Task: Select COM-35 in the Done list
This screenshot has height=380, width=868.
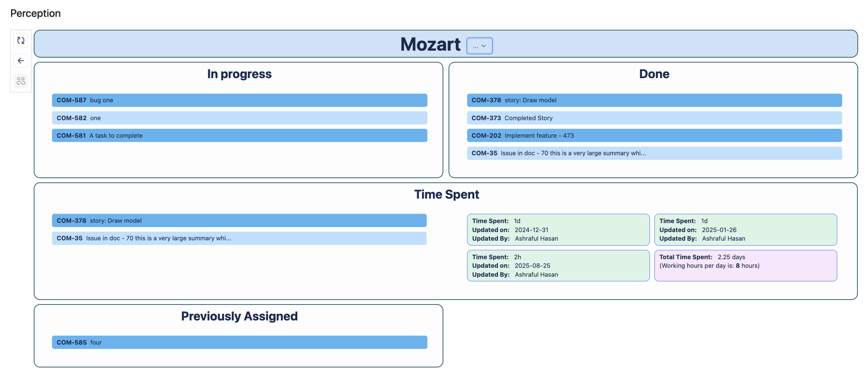Action: (x=654, y=153)
